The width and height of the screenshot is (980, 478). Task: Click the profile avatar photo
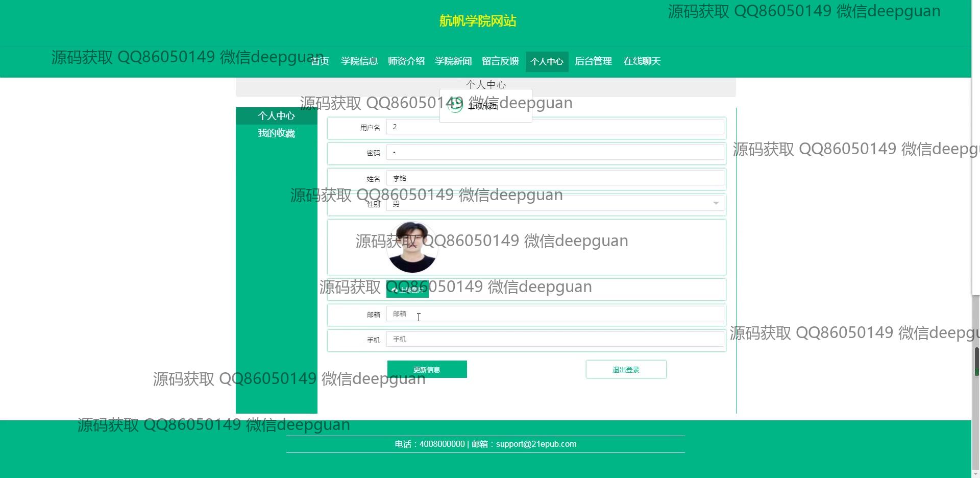point(412,248)
